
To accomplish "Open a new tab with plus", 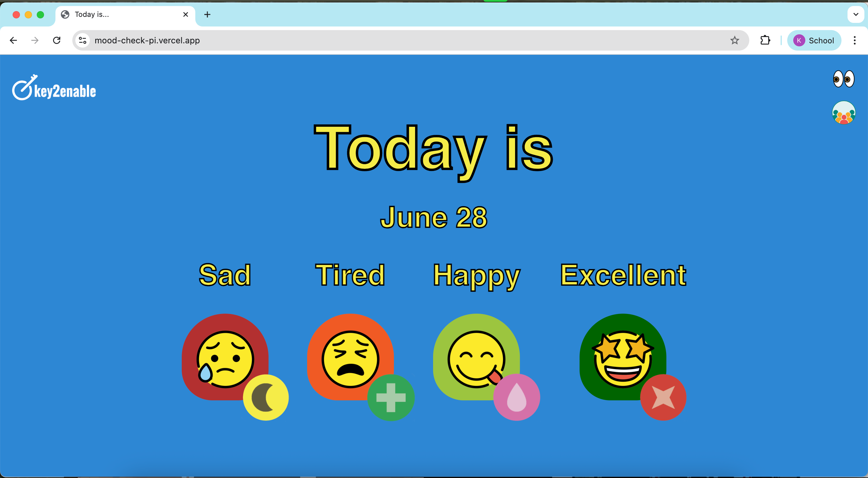I will coord(207,14).
